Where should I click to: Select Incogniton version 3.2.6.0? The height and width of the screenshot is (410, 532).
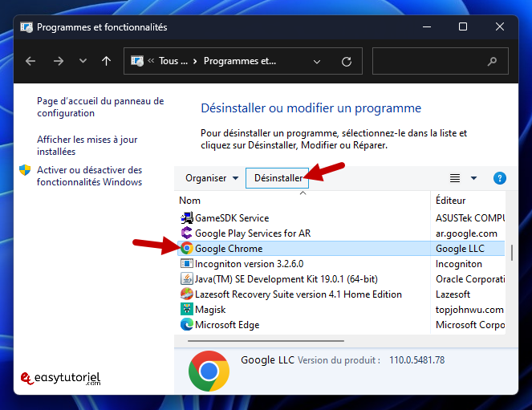click(x=249, y=264)
